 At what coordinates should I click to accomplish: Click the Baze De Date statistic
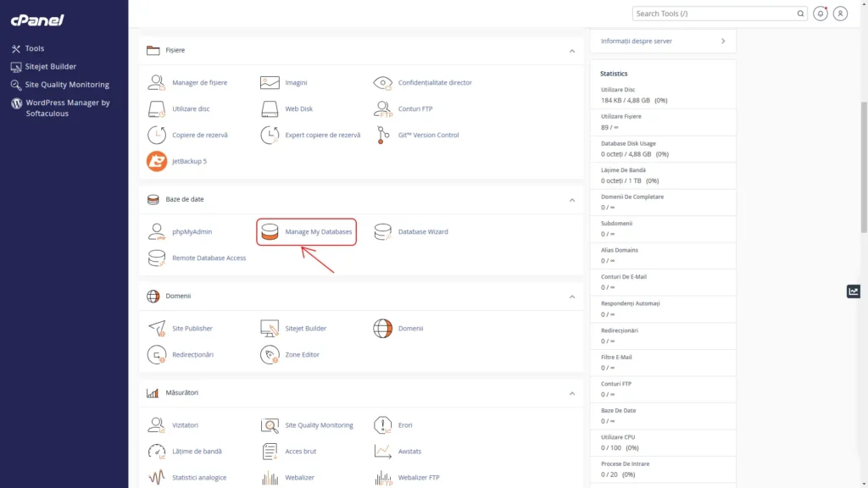pos(663,416)
